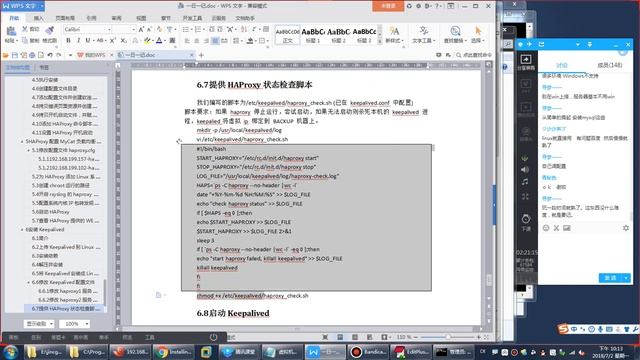Click the Undo arrow in quick toolbar
This screenshot has height=360, width=640.
tap(50, 55)
